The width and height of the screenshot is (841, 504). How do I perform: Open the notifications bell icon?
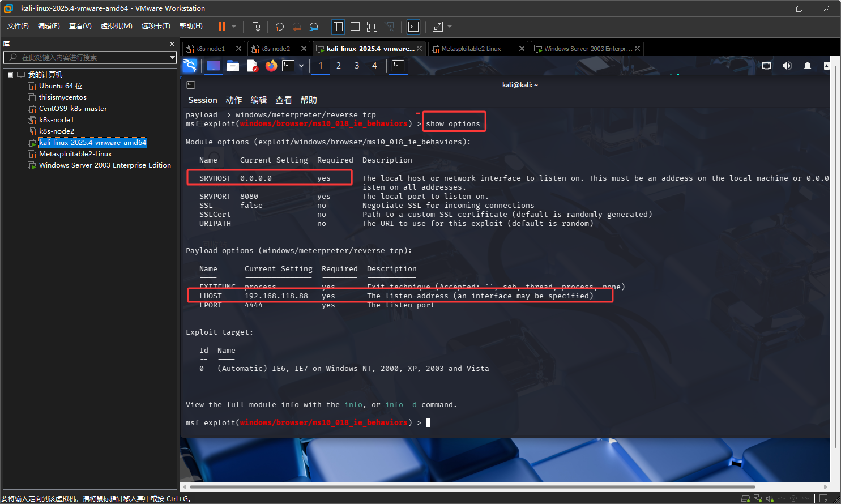[x=808, y=66]
